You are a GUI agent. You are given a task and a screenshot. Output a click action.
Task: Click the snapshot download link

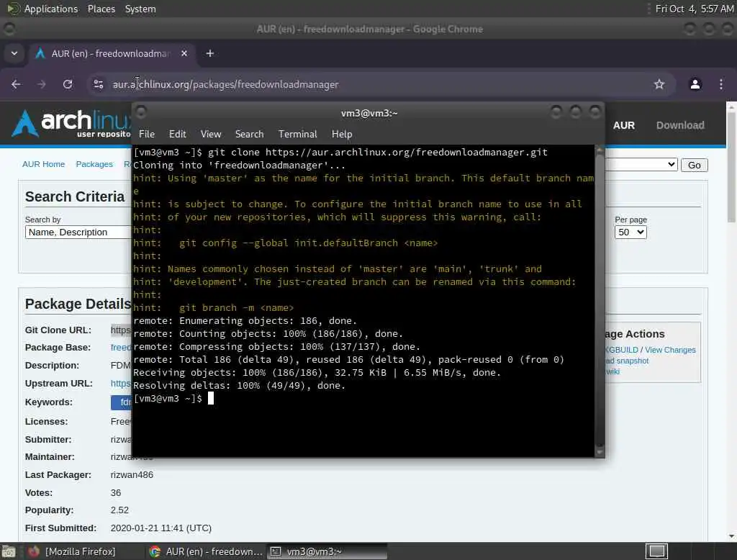tap(627, 361)
